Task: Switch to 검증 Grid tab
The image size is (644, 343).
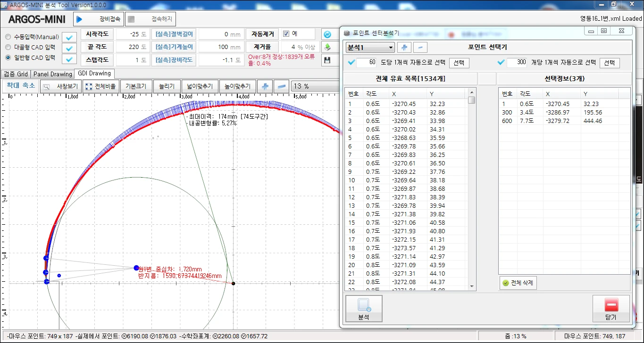Action: (16, 74)
